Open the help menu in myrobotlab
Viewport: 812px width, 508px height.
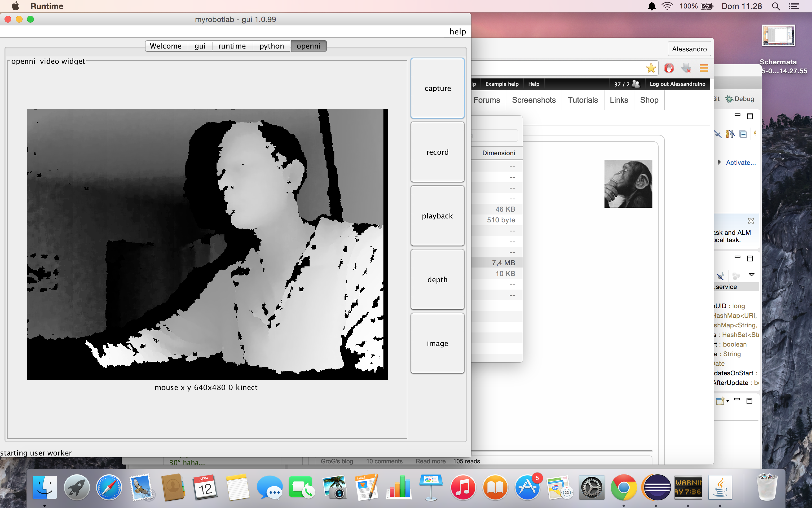pos(458,32)
